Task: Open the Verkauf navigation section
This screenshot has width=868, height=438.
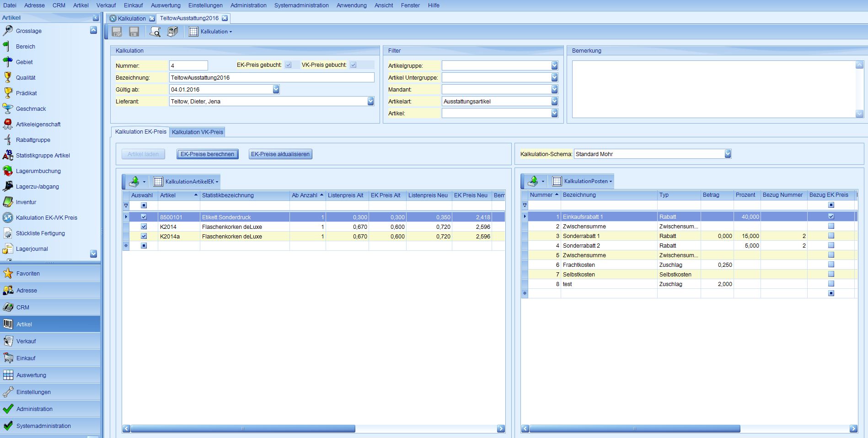Action: (x=50, y=341)
